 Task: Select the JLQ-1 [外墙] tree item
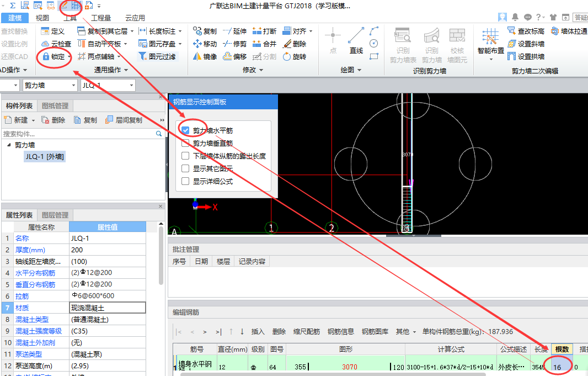tap(45, 156)
